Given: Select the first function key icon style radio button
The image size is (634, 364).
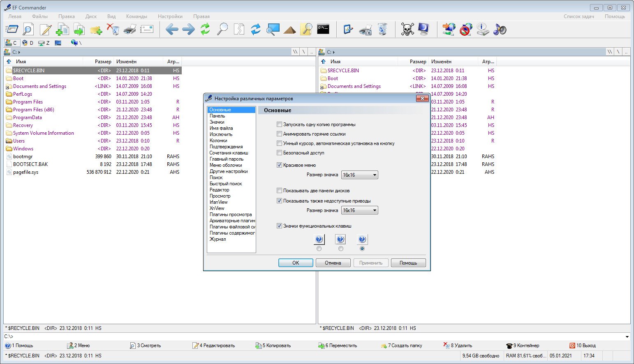Looking at the screenshot, I should (x=319, y=249).
